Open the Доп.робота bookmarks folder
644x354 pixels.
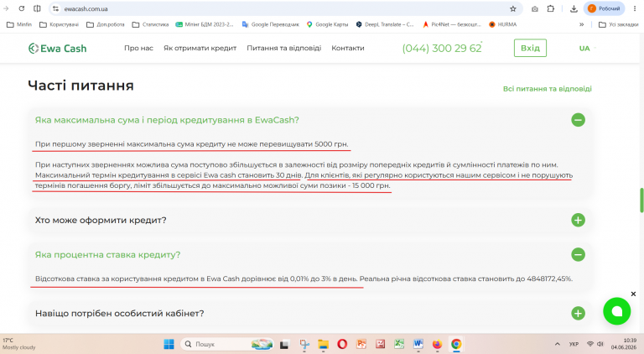click(x=106, y=24)
